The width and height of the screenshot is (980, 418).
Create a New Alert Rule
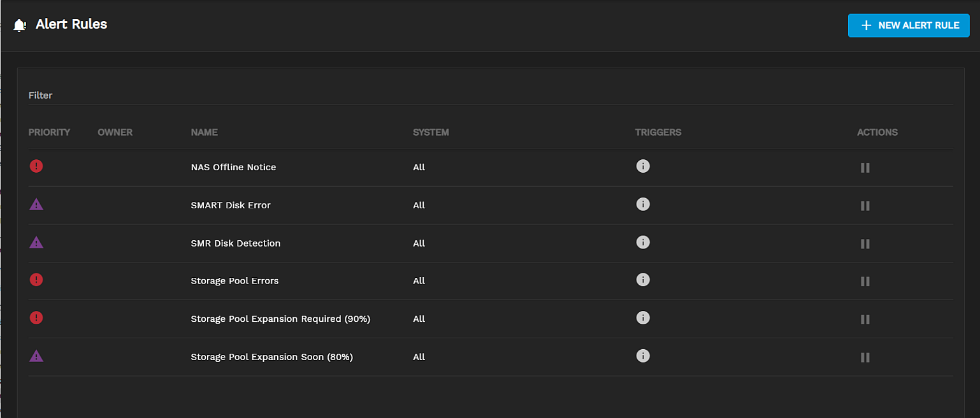[909, 25]
